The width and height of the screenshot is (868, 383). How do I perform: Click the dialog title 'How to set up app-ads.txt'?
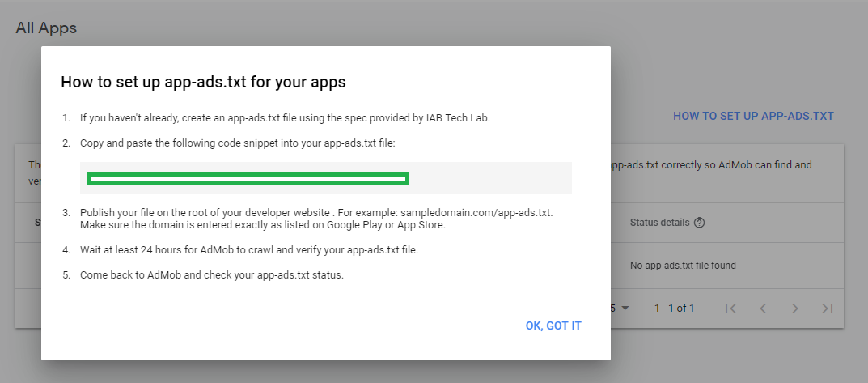[203, 82]
